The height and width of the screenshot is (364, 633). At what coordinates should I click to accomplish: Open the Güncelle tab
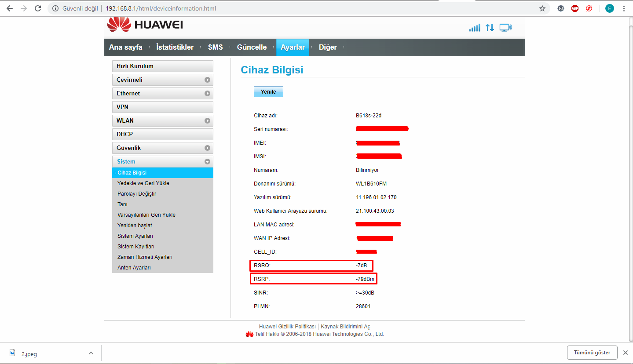tap(252, 47)
